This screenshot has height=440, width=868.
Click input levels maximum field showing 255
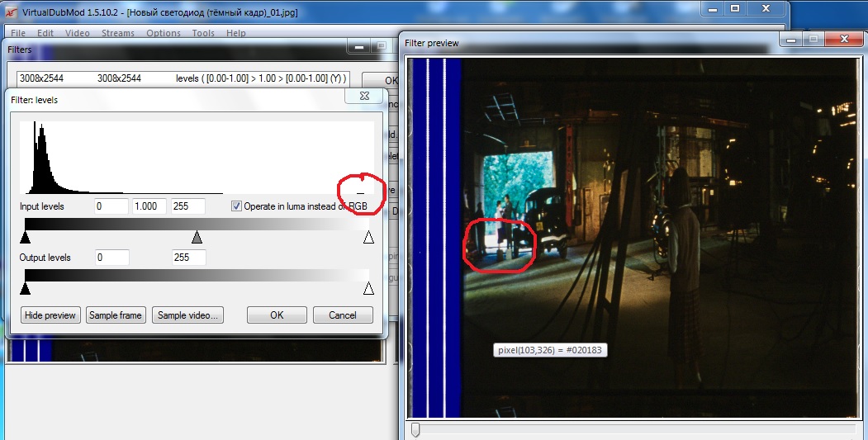click(188, 206)
